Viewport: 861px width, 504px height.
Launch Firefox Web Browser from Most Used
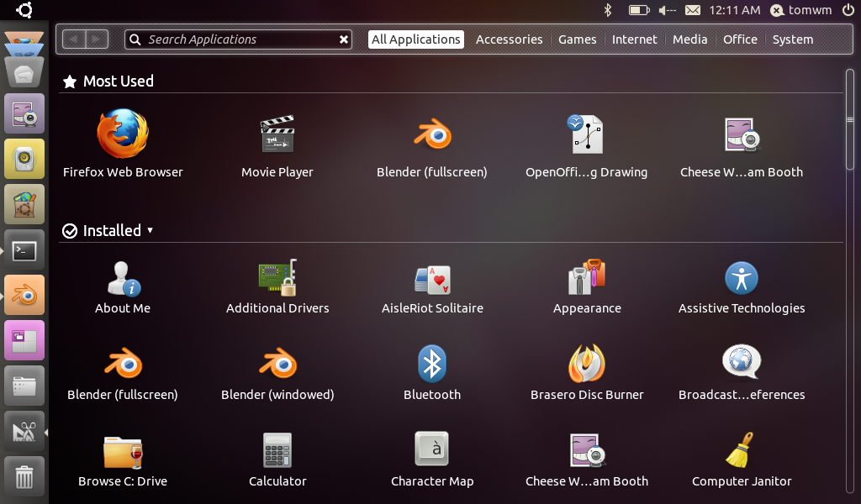tap(123, 134)
